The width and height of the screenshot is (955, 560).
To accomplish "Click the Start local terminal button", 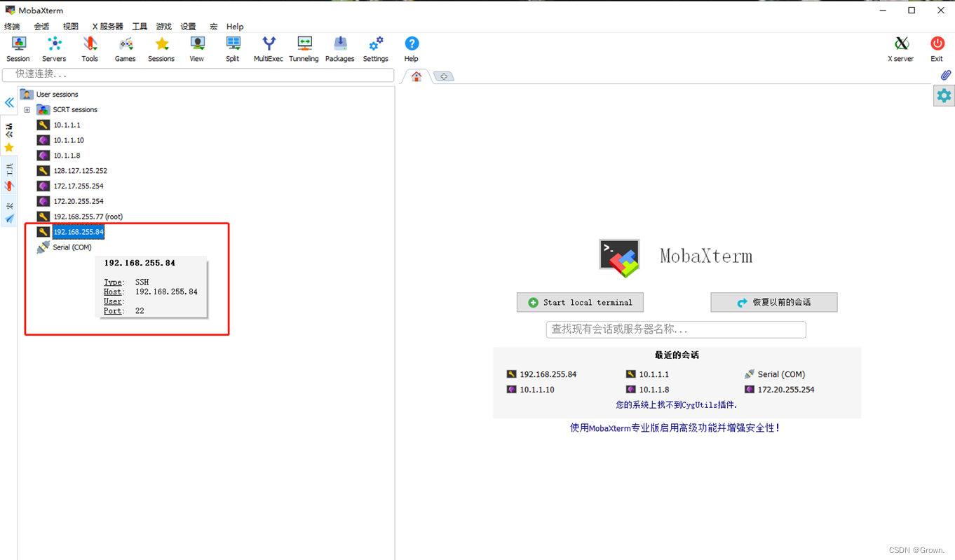I will (580, 303).
